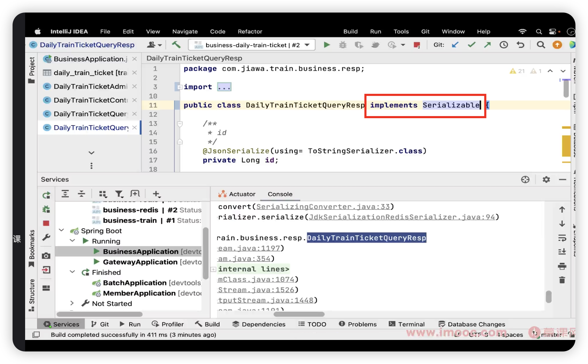
Task: Close the daily_train_ticket tab
Action: tap(134, 73)
